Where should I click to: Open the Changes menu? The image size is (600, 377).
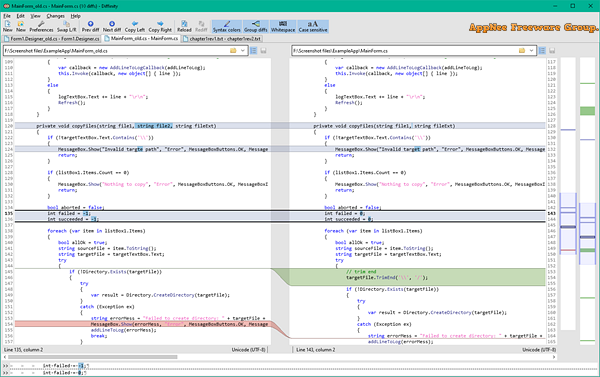tap(55, 16)
